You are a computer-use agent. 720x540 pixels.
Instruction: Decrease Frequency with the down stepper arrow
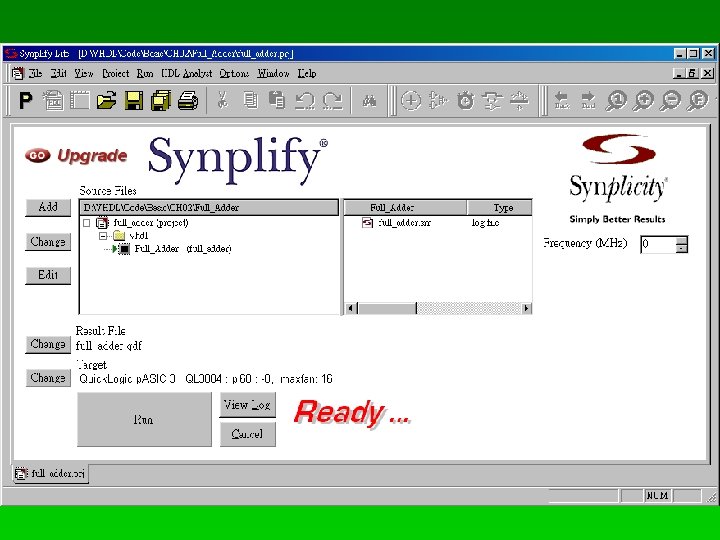682,248
